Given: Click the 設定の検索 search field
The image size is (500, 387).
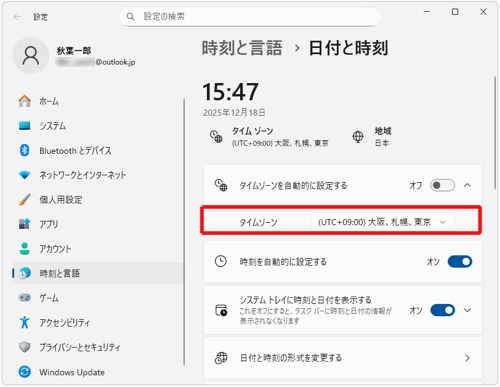Looking at the screenshot, I should tap(250, 17).
